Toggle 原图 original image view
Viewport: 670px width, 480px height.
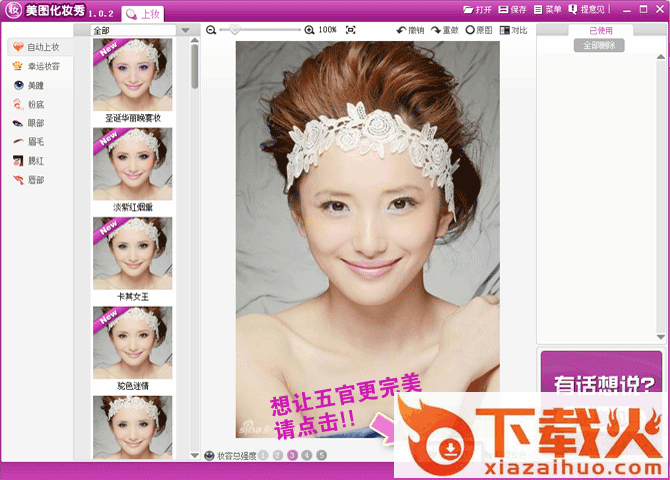point(478,31)
